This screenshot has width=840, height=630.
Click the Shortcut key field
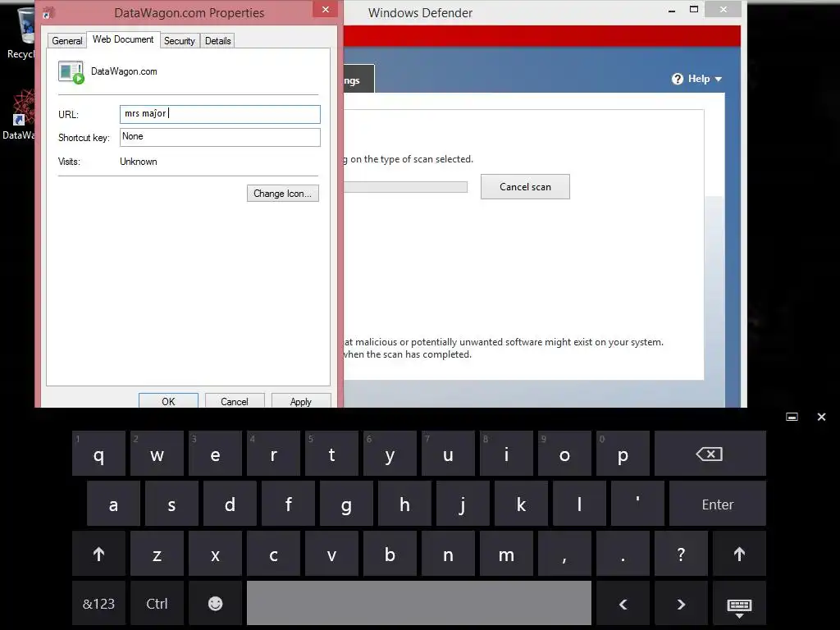point(220,137)
